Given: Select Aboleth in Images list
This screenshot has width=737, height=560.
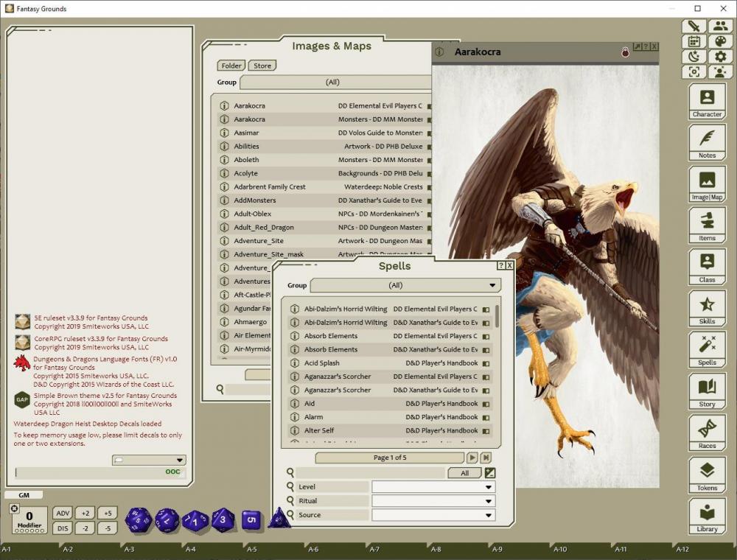Looking at the screenshot, I should [x=247, y=160].
